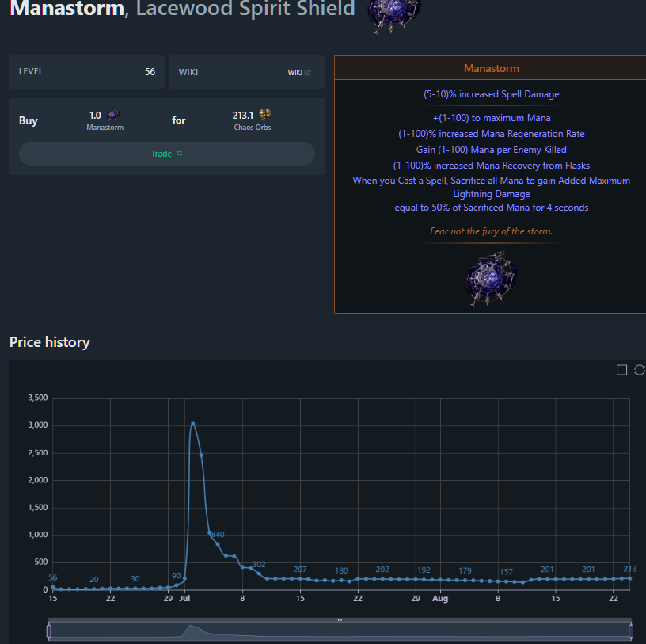
Task: Click the right handle of chart range slider
Action: tap(631, 631)
